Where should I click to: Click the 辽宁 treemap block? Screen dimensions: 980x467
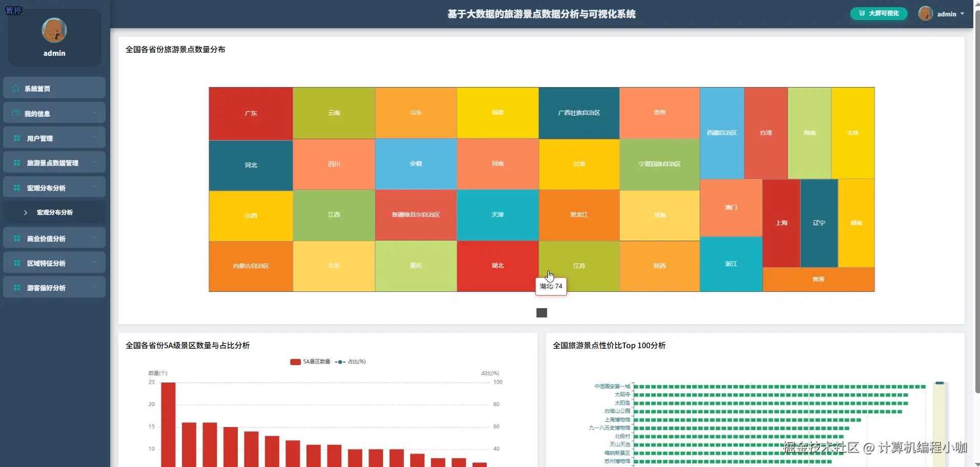click(x=819, y=223)
